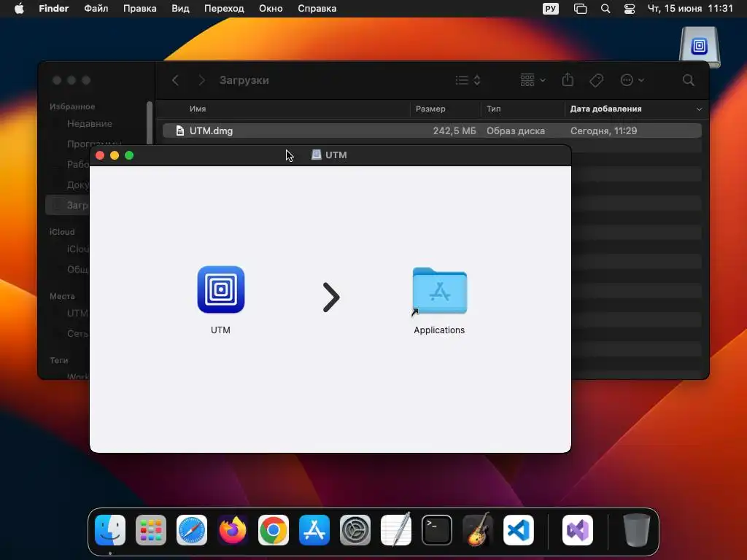Open the Вид menu
This screenshot has width=747, height=560.
[x=181, y=9]
